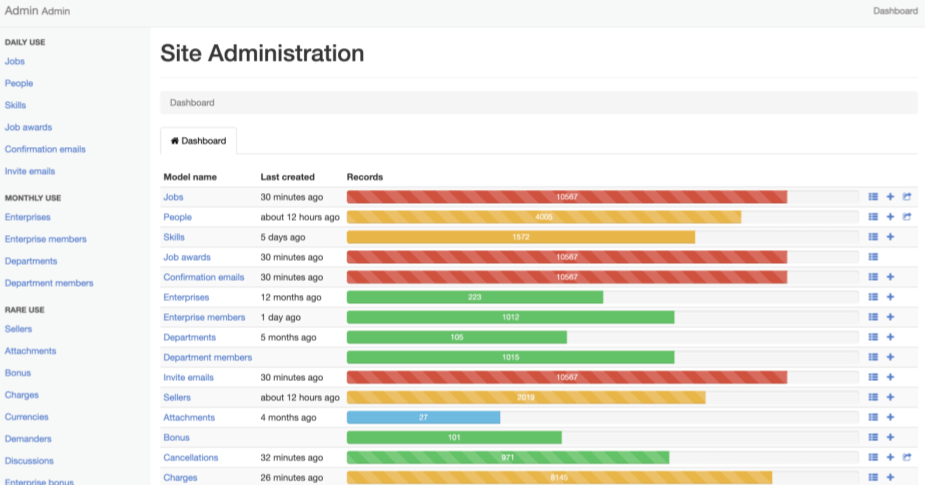Click the plus icon in the Attachments row
This screenshot has height=485, width=925.
(890, 417)
